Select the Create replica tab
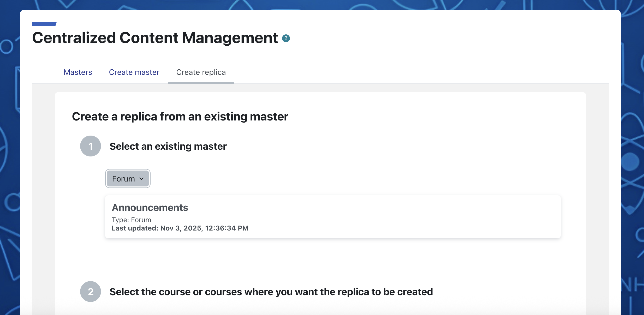This screenshot has height=315, width=644. click(x=201, y=72)
